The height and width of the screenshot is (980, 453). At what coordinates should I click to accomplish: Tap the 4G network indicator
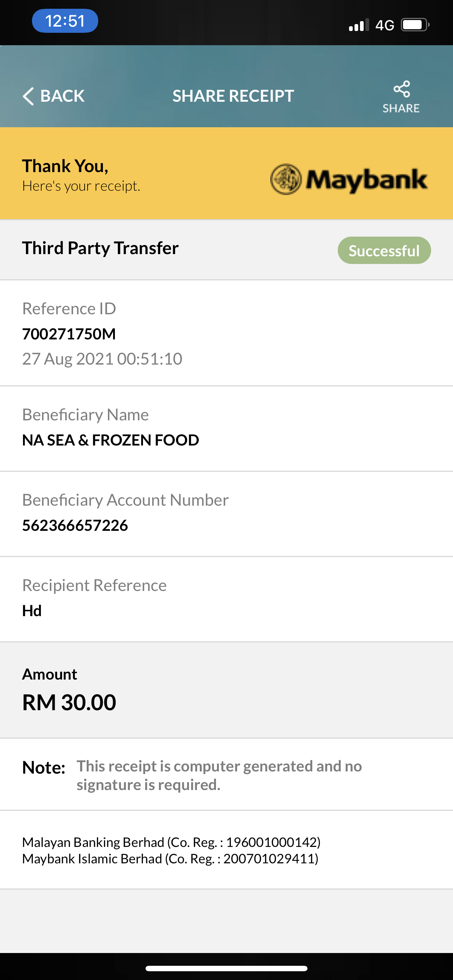click(384, 26)
